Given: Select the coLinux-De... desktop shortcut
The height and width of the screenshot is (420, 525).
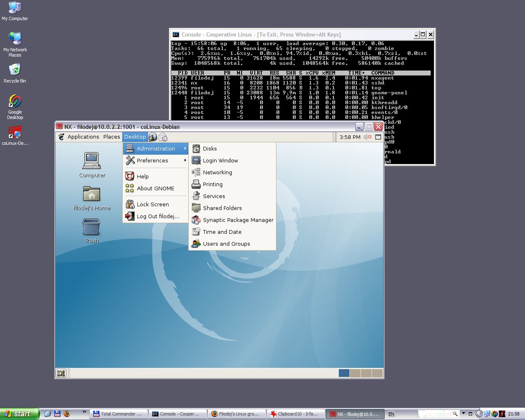Looking at the screenshot, I should (x=15, y=136).
